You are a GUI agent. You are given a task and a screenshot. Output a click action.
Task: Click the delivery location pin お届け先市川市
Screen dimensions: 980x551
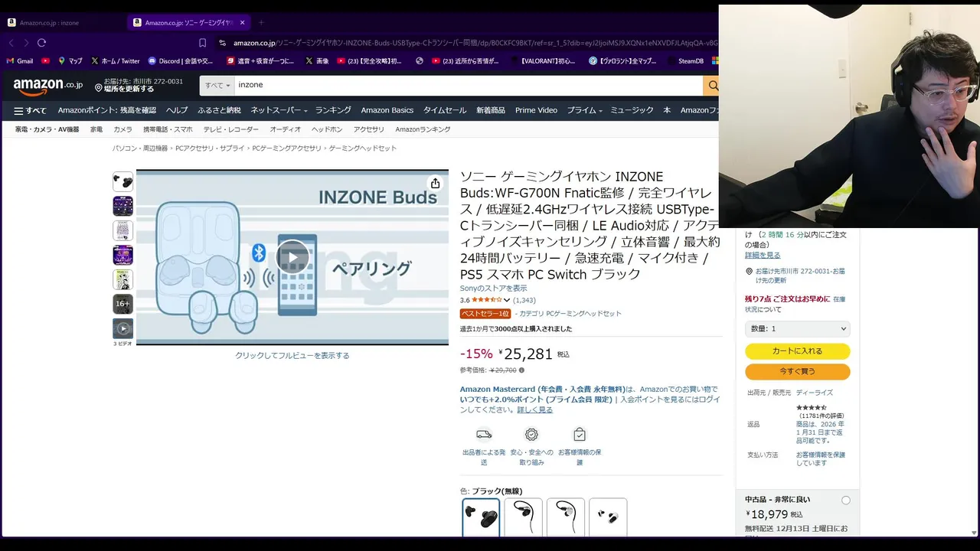749,272
